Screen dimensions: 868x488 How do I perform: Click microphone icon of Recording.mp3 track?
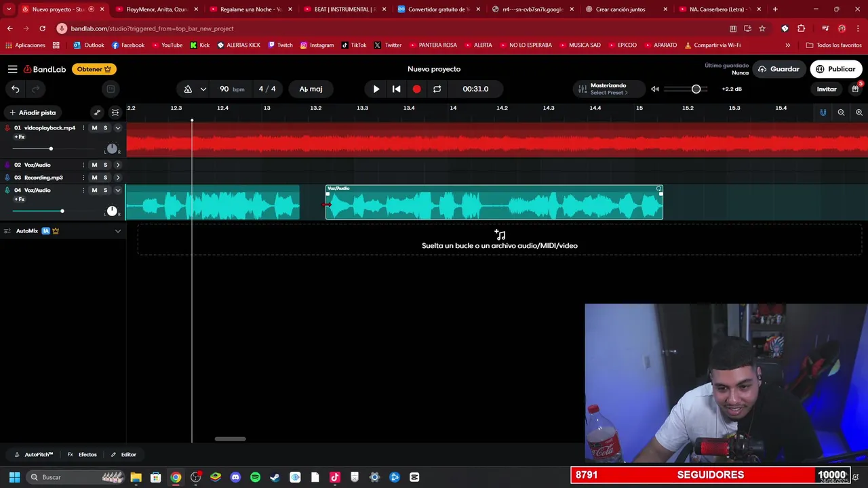(7, 178)
